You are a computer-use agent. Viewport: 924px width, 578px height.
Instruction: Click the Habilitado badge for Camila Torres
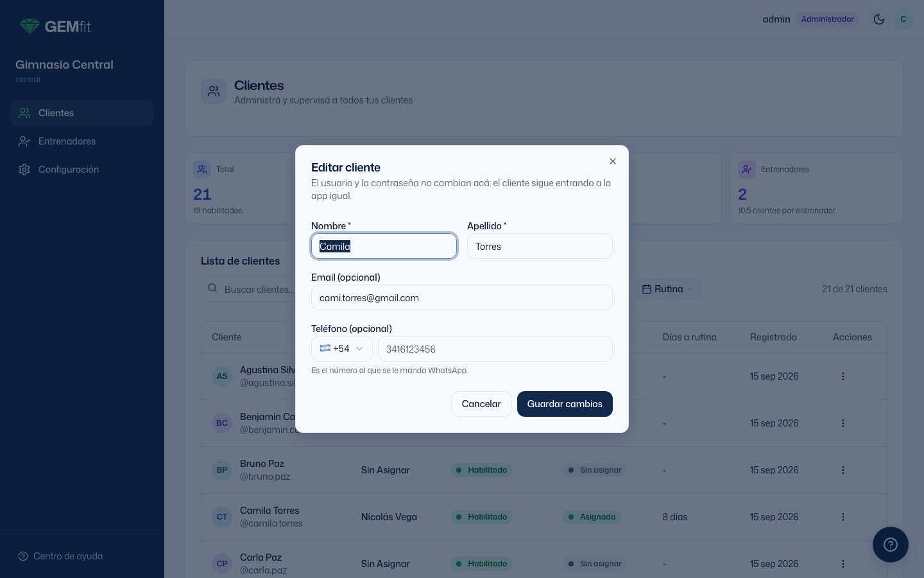point(482,517)
